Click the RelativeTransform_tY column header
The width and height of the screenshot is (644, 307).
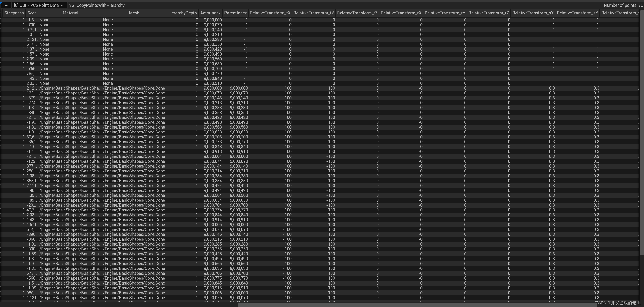[313, 13]
